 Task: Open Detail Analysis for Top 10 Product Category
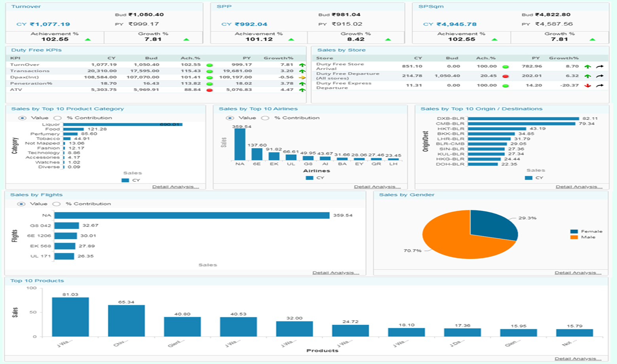tap(175, 187)
